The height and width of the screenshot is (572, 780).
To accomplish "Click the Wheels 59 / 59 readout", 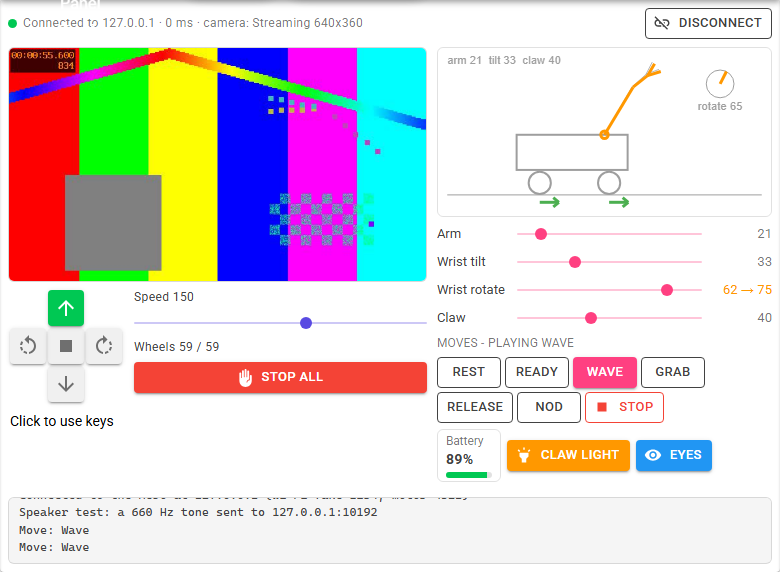I will (x=177, y=347).
